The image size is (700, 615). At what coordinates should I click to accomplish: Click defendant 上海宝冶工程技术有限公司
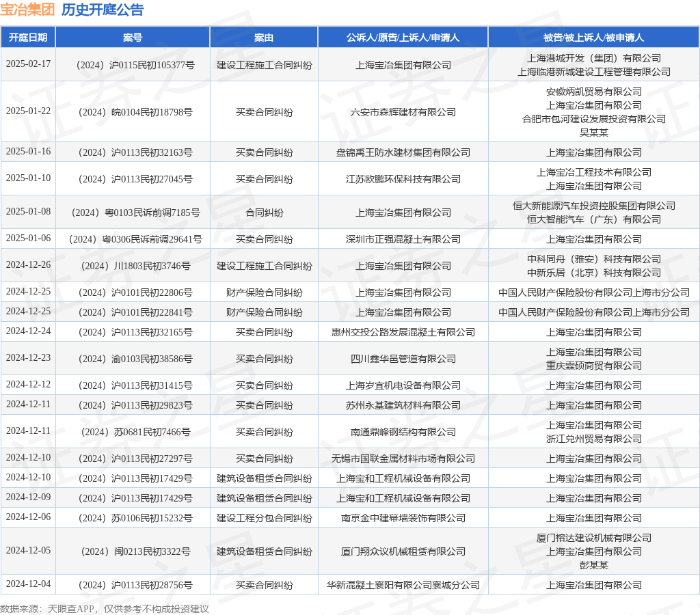click(594, 172)
